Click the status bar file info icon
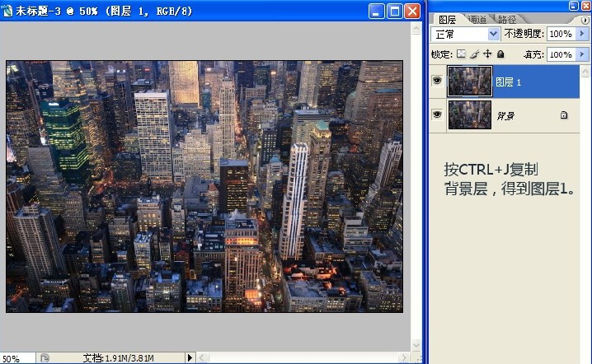 pos(45,358)
